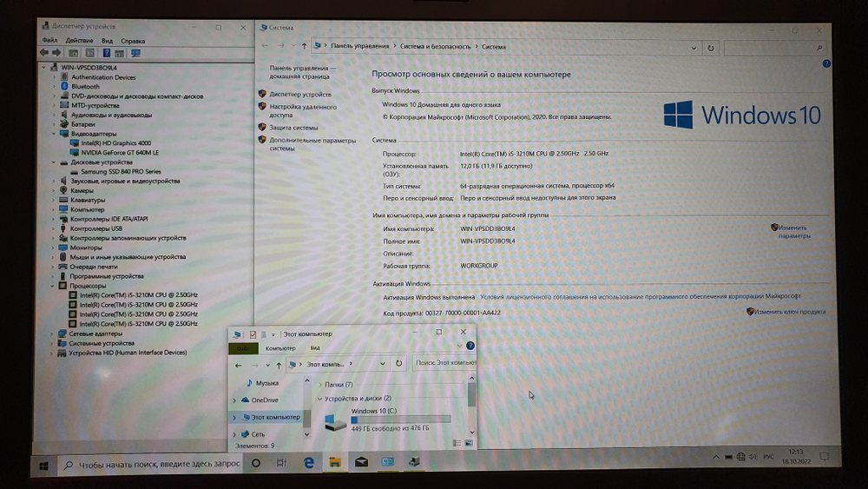
Task: Click the monitor scan icon in Device Manager toolbar
Action: tap(135, 53)
